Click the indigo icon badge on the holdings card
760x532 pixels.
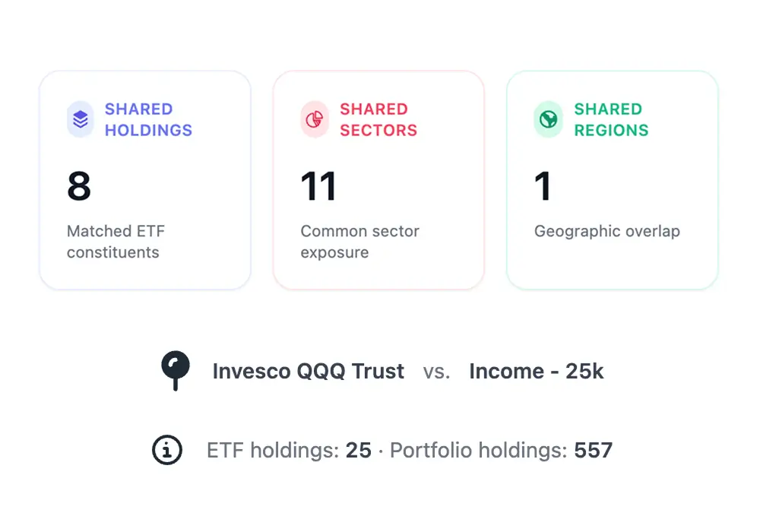point(80,119)
